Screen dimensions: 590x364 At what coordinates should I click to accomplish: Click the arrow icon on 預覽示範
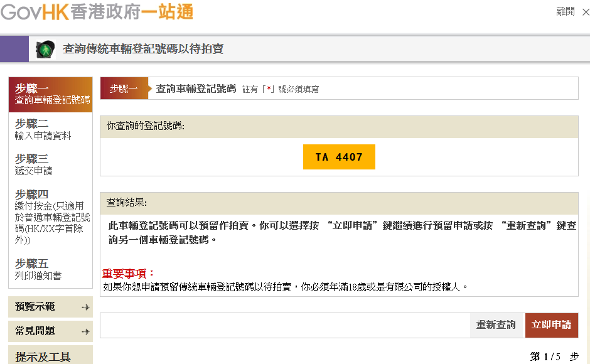(85, 307)
